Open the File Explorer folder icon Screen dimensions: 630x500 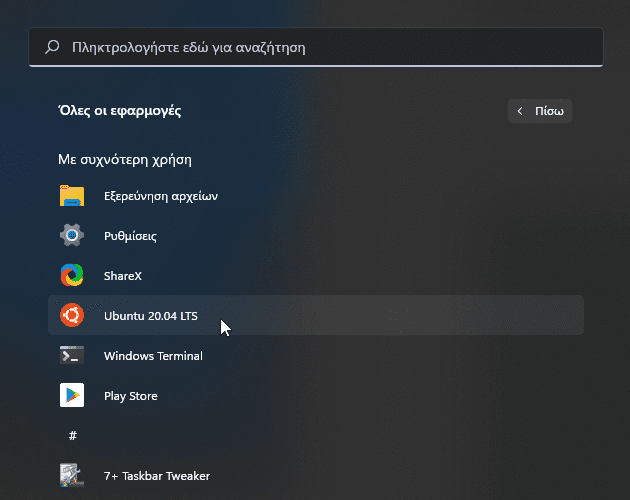tap(72, 196)
